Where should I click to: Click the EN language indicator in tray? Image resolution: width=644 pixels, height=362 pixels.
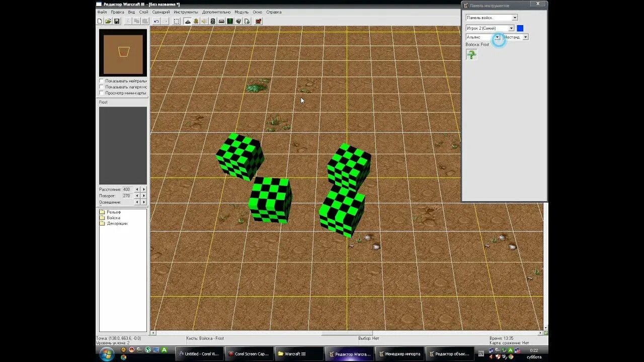pyautogui.click(x=480, y=353)
